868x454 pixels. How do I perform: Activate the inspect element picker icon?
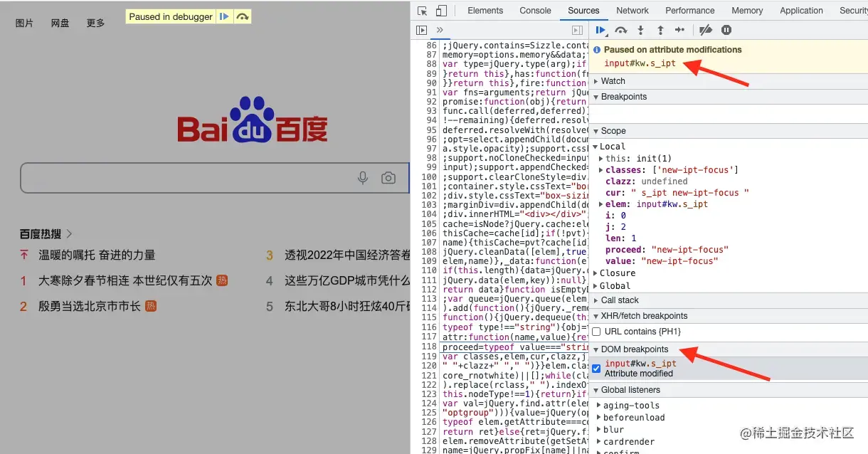click(423, 11)
